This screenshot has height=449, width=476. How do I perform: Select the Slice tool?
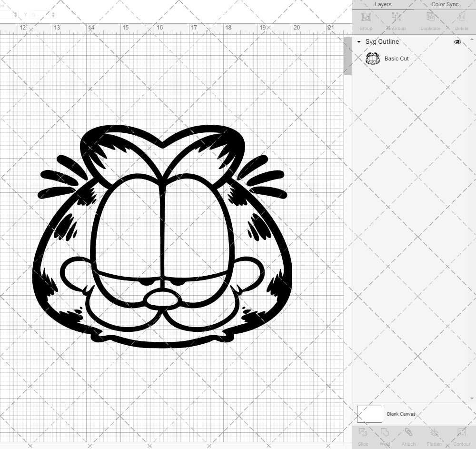tap(363, 436)
